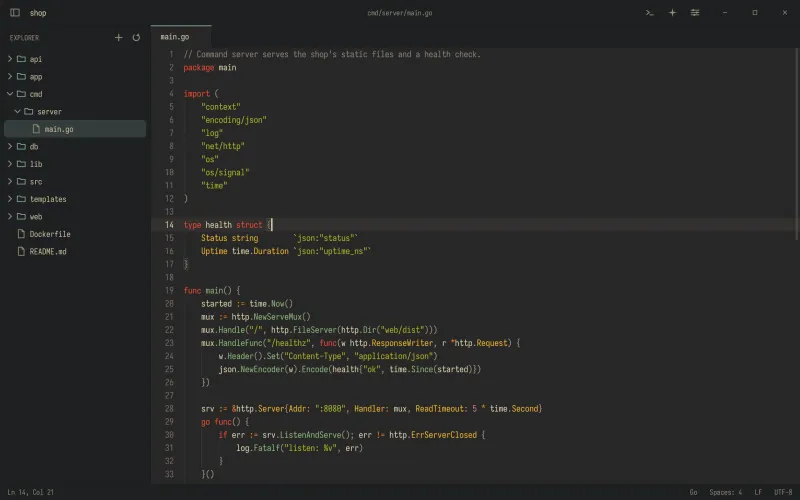Expand the src folder chevron
Viewport: 800px width, 500px height.
click(x=10, y=182)
